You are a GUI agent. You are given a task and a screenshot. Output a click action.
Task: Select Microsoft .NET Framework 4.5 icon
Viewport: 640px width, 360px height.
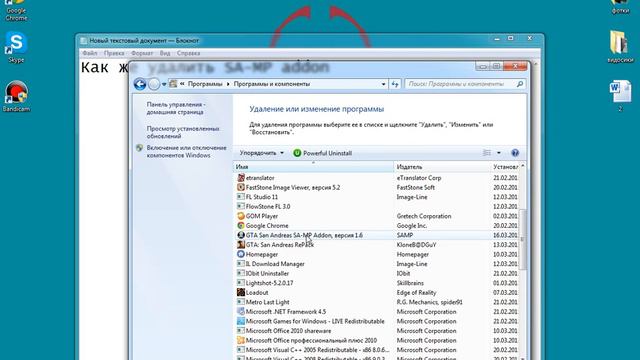[x=241, y=312]
